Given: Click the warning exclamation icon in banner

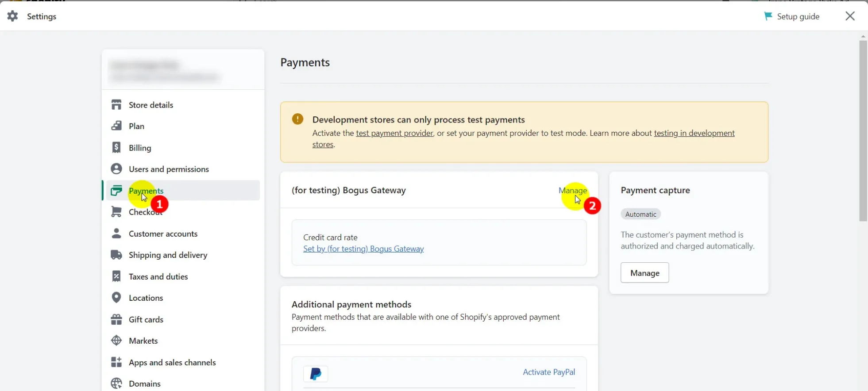Looking at the screenshot, I should pyautogui.click(x=298, y=119).
